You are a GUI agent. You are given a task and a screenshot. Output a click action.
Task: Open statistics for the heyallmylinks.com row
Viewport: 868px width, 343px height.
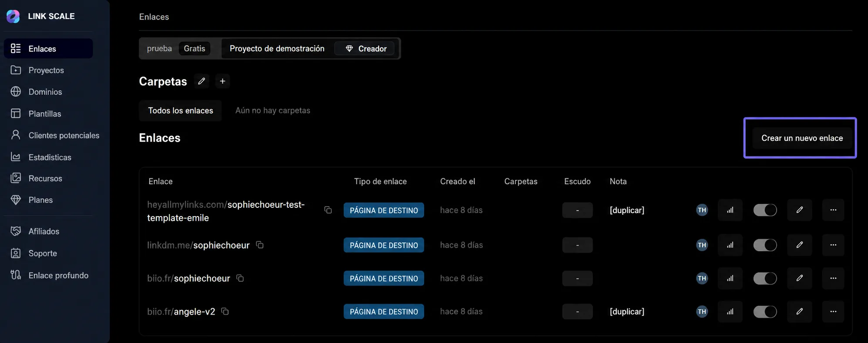point(730,210)
